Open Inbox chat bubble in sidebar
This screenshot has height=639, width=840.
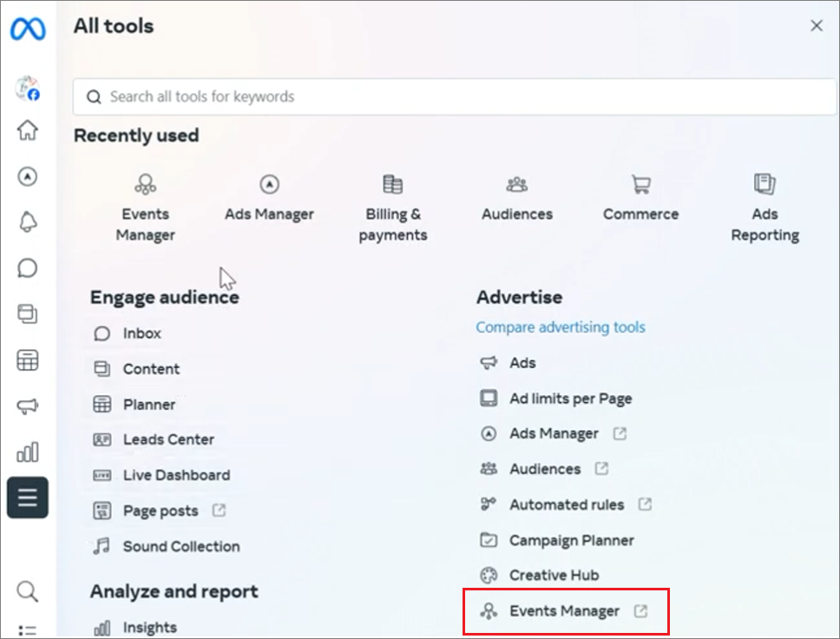[27, 268]
